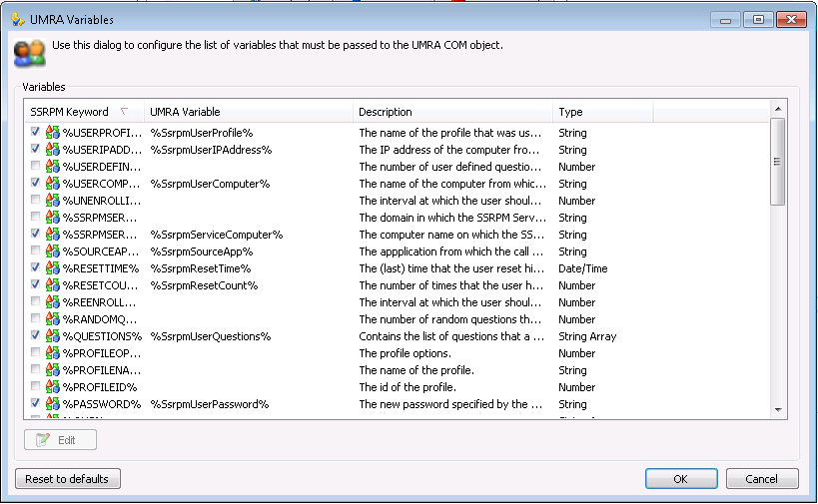Screen dimensions: 818x504
Task: Confirm with the OK button
Action: coord(681,478)
